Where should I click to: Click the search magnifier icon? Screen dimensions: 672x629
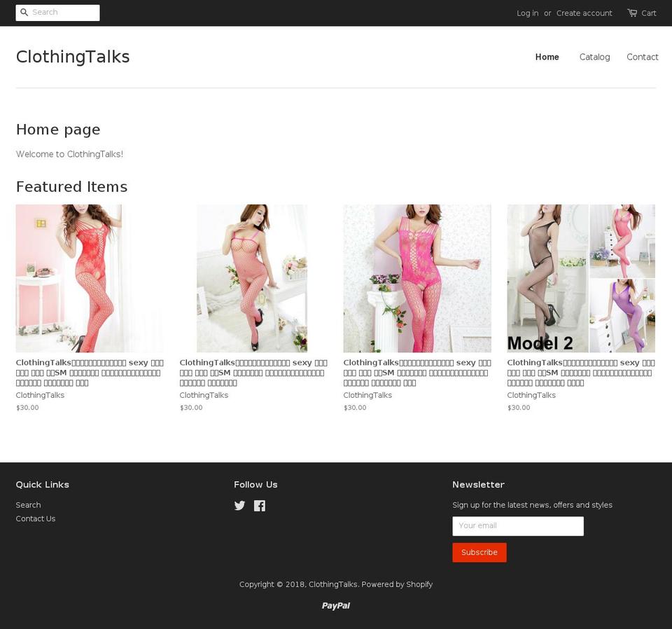pos(24,13)
